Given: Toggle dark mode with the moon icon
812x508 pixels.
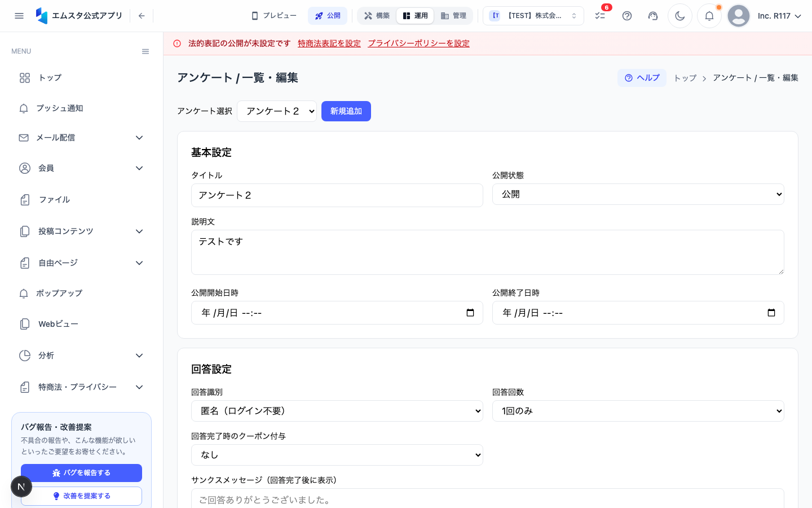Looking at the screenshot, I should 680,16.
